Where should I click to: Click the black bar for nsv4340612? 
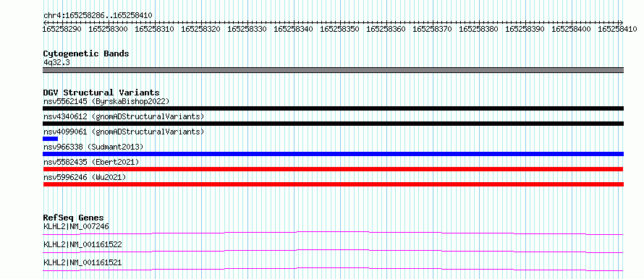click(x=333, y=124)
